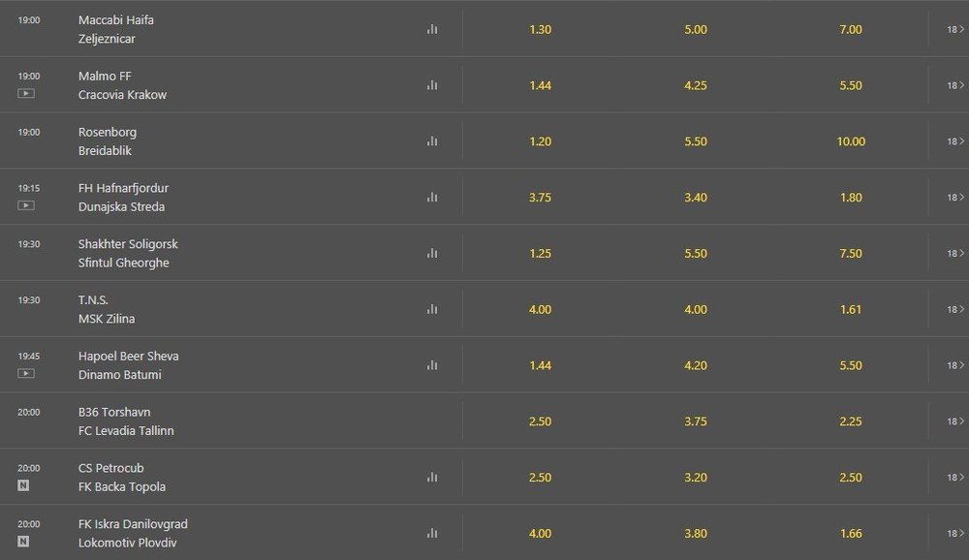Pick away odds 1.80 for Dunajska Streda
The image size is (969, 560).
[851, 198]
